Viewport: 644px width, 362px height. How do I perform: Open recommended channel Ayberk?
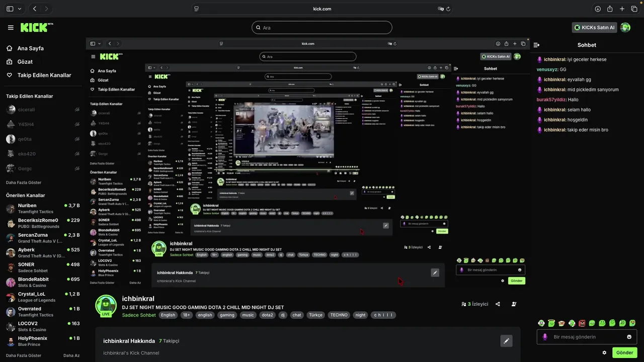(x=42, y=253)
